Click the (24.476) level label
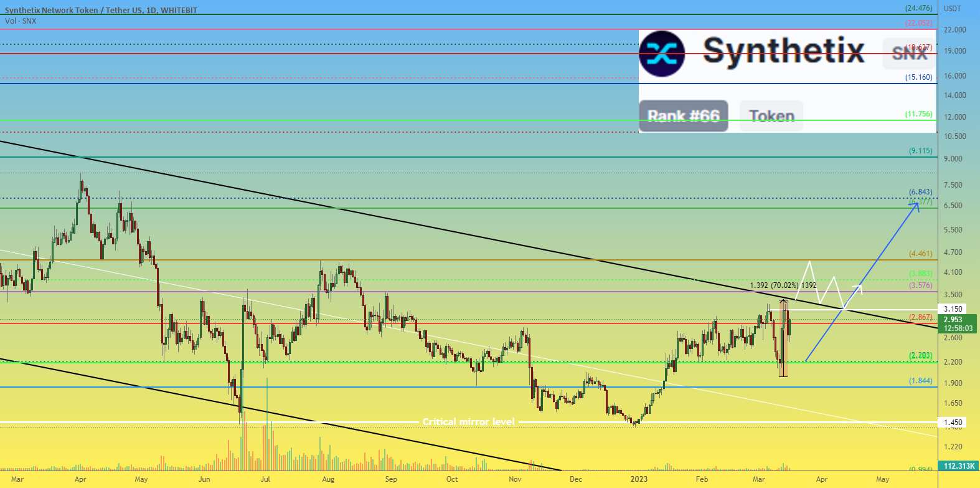Screen dimensions: 980x488 coord(919,8)
